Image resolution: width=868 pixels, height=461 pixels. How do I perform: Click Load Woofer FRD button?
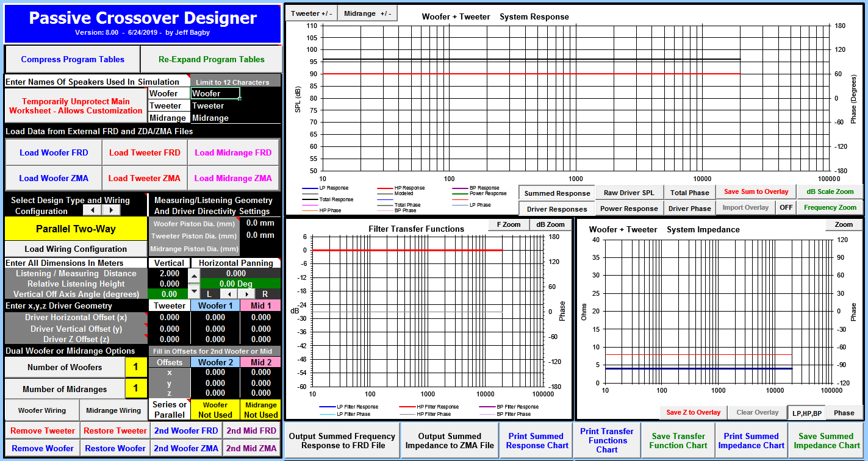pyautogui.click(x=54, y=152)
